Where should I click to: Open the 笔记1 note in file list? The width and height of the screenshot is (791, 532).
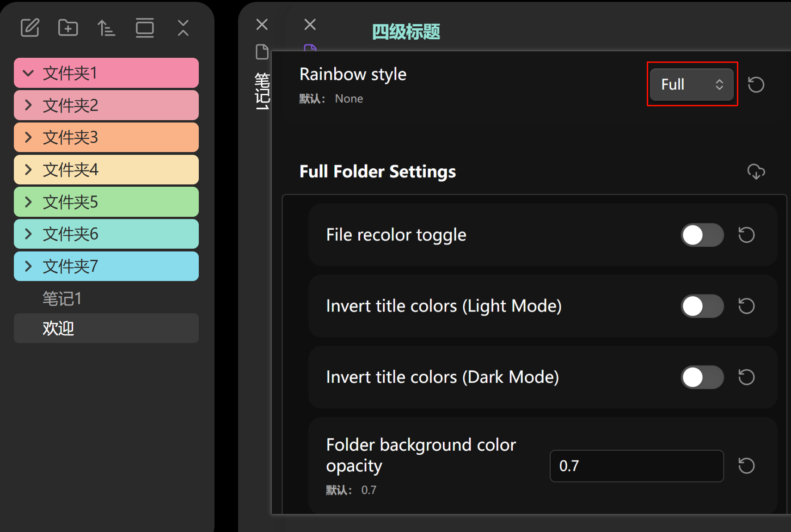[x=62, y=299]
